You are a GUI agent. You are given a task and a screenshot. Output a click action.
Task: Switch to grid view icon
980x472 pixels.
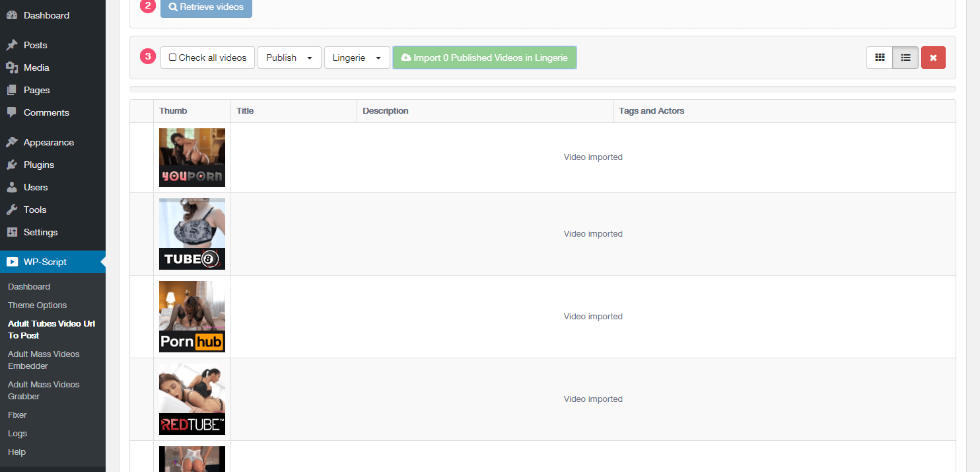pyautogui.click(x=880, y=58)
